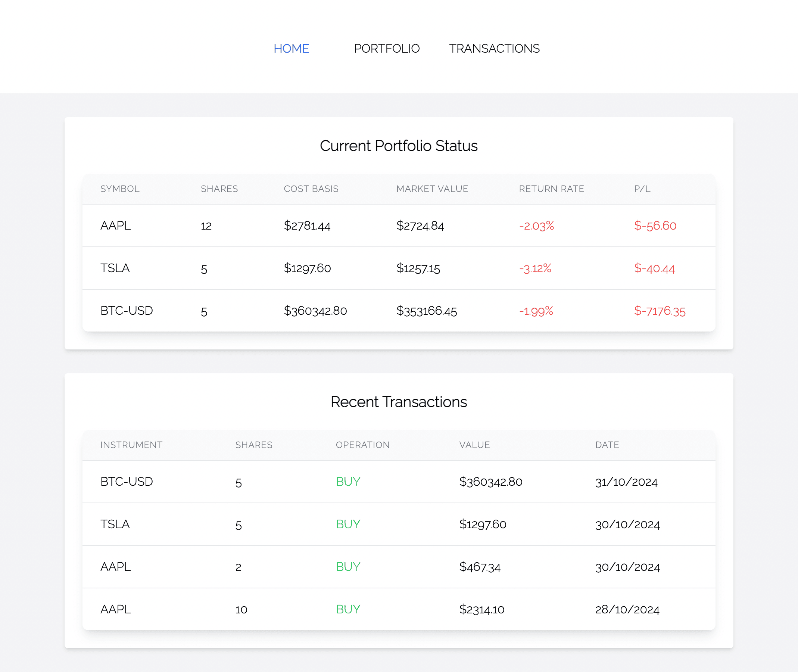This screenshot has width=798, height=672.
Task: Click the DATE column header
Action: [x=607, y=445]
